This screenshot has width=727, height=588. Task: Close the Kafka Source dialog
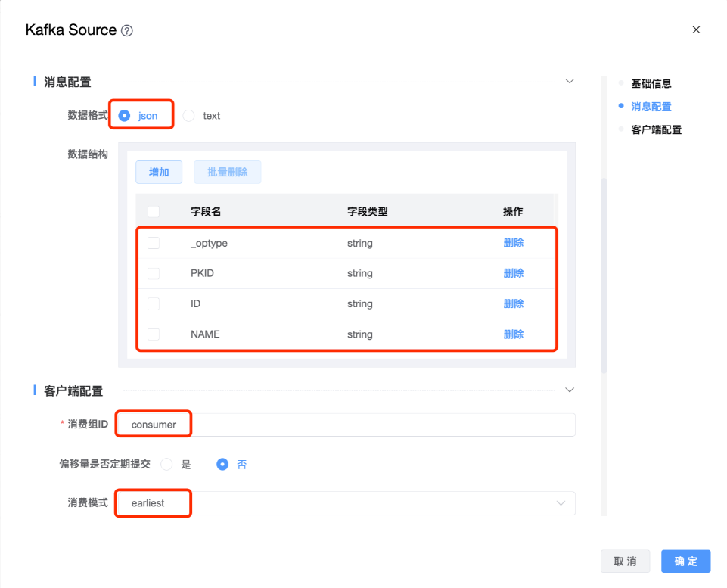click(696, 30)
